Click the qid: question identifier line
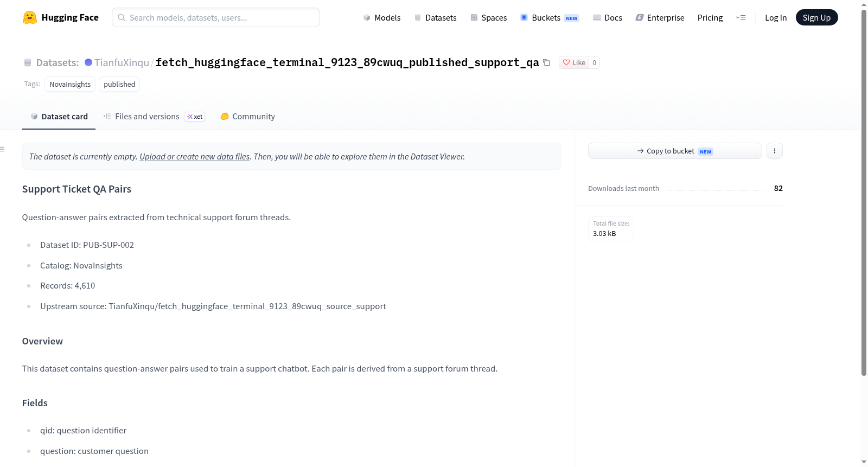 pos(83,431)
